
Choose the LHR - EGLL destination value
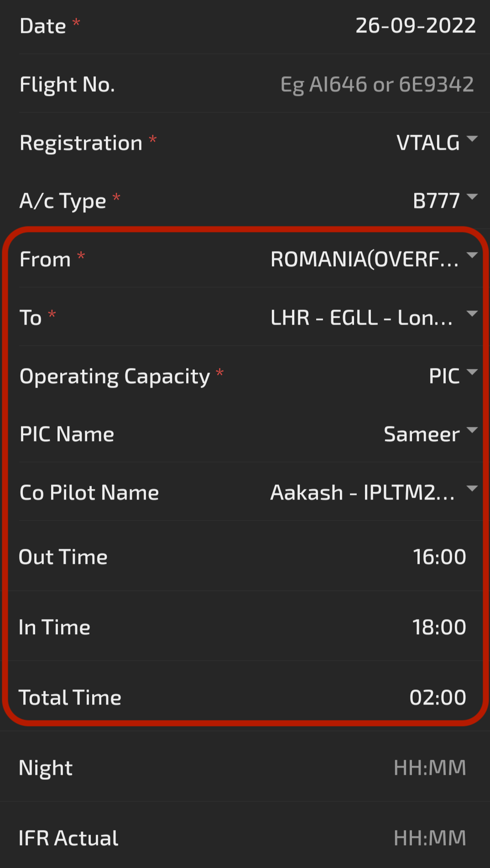pos(361,318)
